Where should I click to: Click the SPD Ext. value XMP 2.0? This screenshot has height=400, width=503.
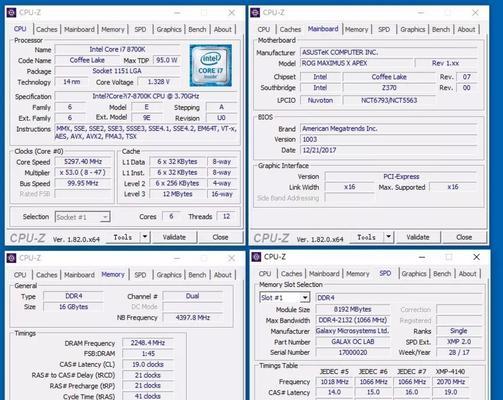point(459,342)
